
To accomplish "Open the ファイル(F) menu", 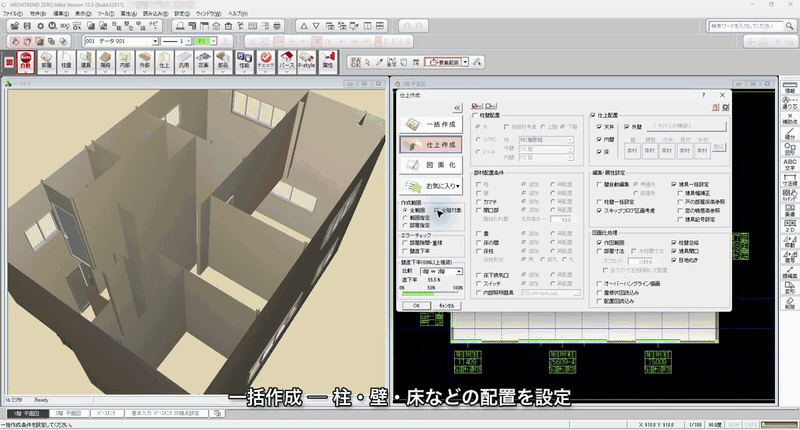I will (x=13, y=14).
